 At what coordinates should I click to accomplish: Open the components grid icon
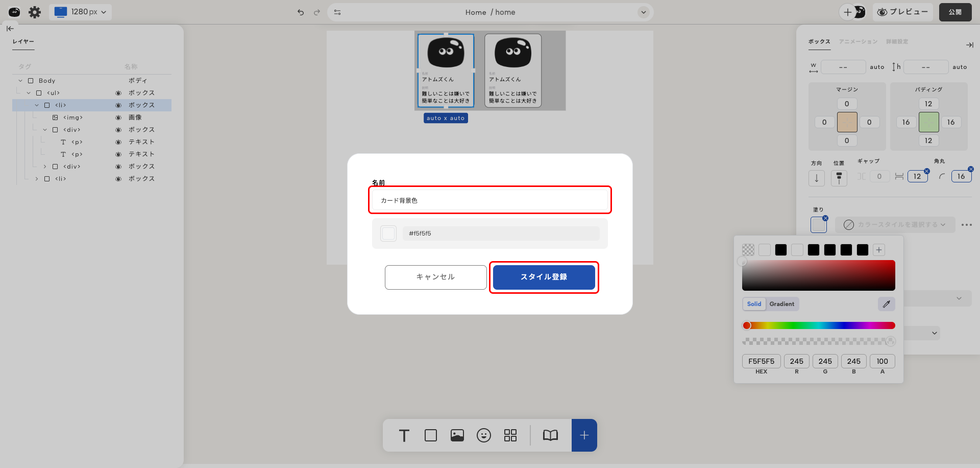tap(510, 435)
